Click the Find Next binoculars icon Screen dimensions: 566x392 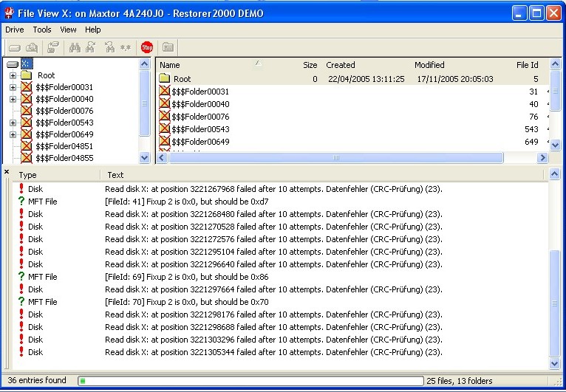(x=91, y=47)
